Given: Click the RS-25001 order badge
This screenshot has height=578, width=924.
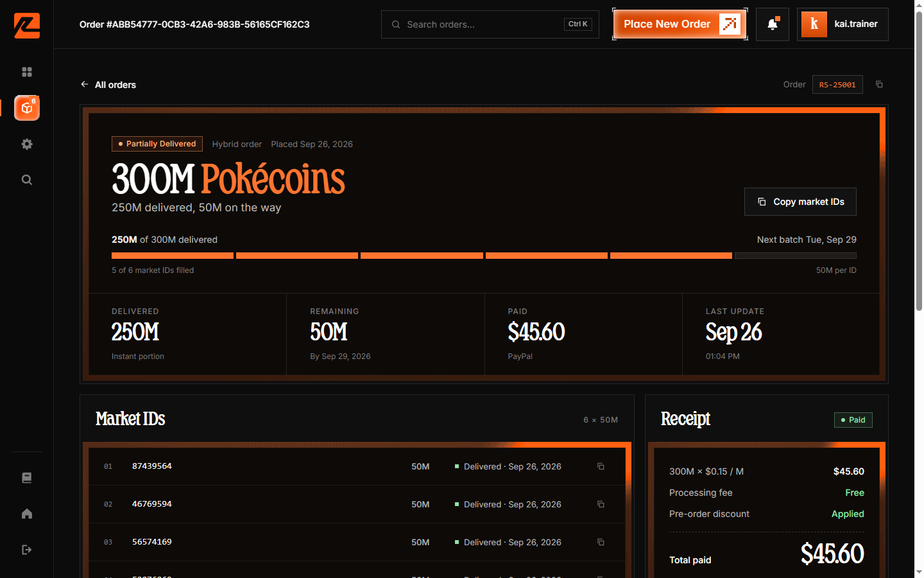Looking at the screenshot, I should coord(837,85).
